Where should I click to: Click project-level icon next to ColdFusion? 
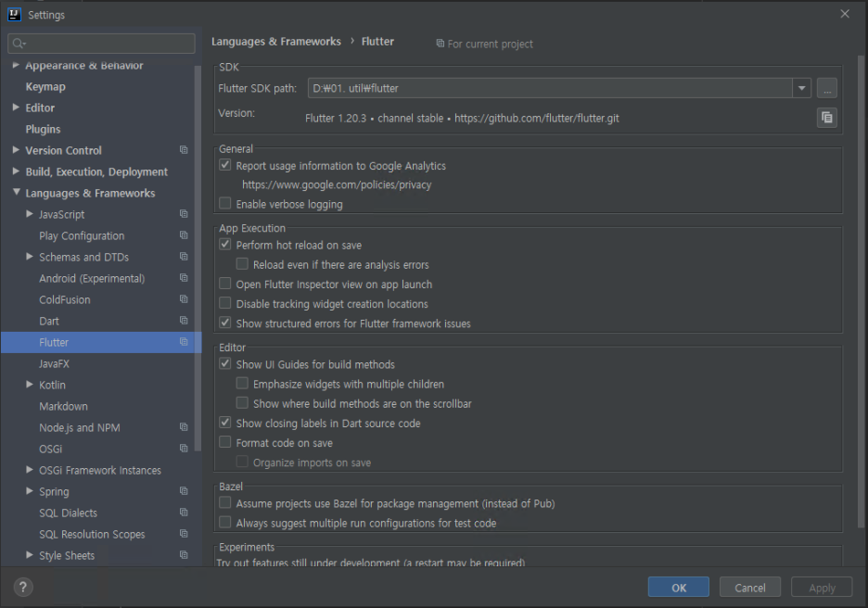pos(184,299)
